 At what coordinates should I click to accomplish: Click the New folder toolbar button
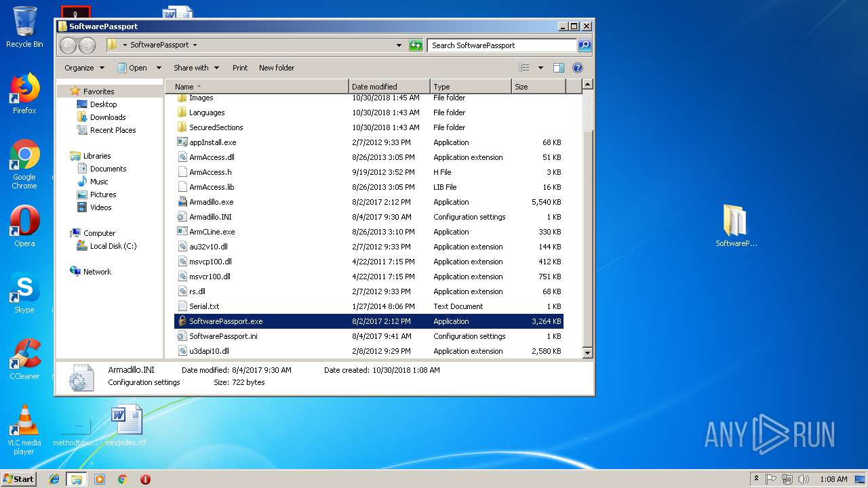click(277, 68)
